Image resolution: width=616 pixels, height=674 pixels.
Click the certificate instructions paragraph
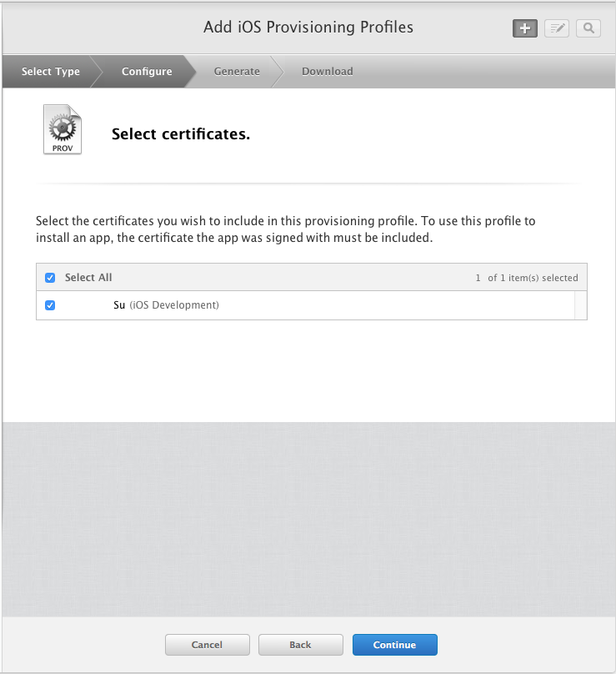click(x=286, y=229)
